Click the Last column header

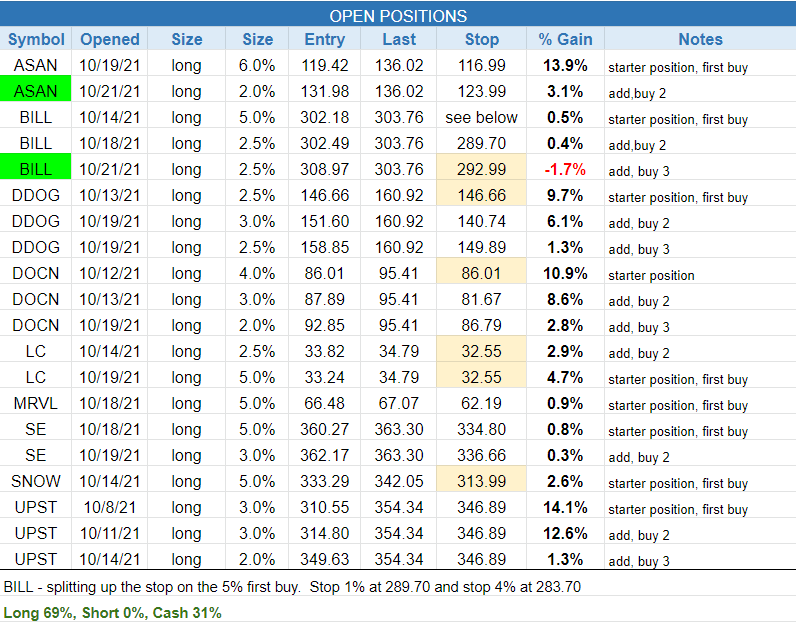point(399,39)
